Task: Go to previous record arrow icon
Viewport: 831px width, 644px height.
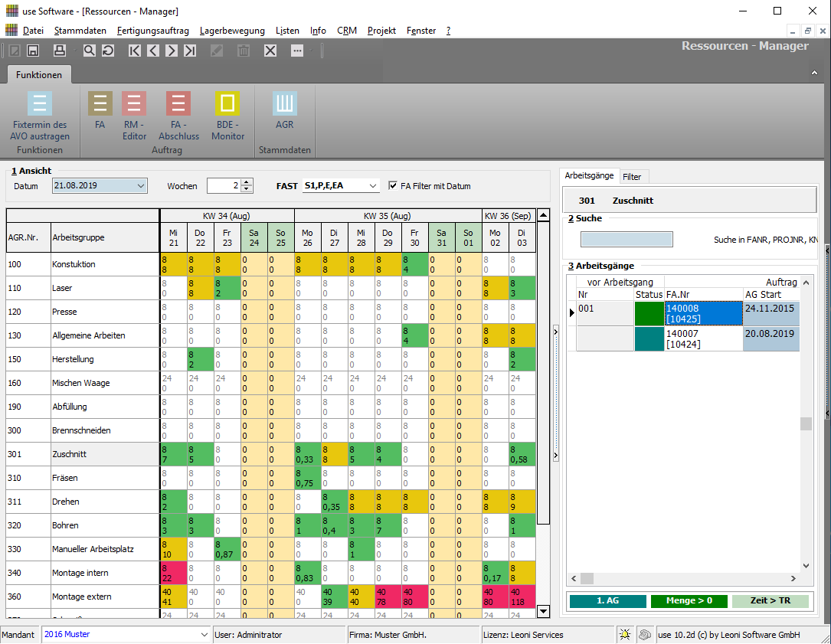Action: coord(153,51)
